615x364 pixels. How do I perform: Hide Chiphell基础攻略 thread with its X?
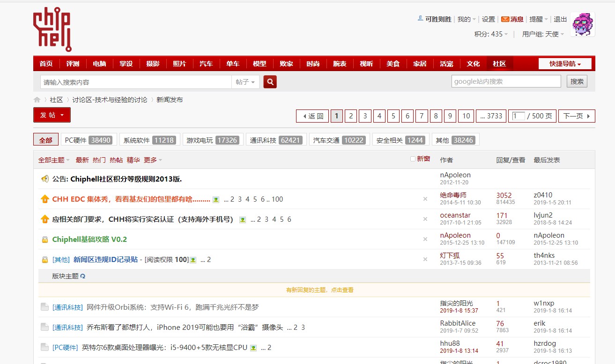tap(425, 239)
